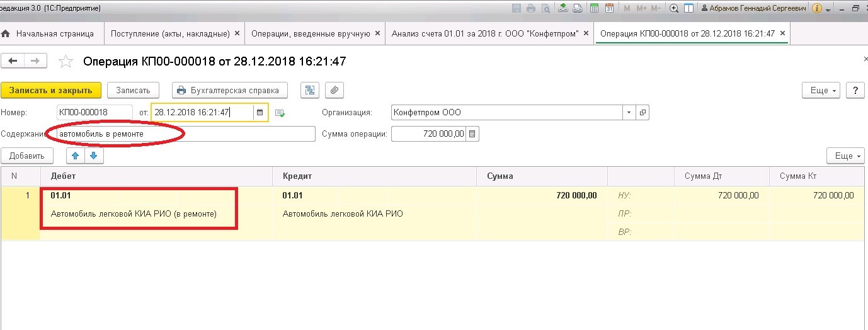Open the calendar icon in top toolbar

609,8
